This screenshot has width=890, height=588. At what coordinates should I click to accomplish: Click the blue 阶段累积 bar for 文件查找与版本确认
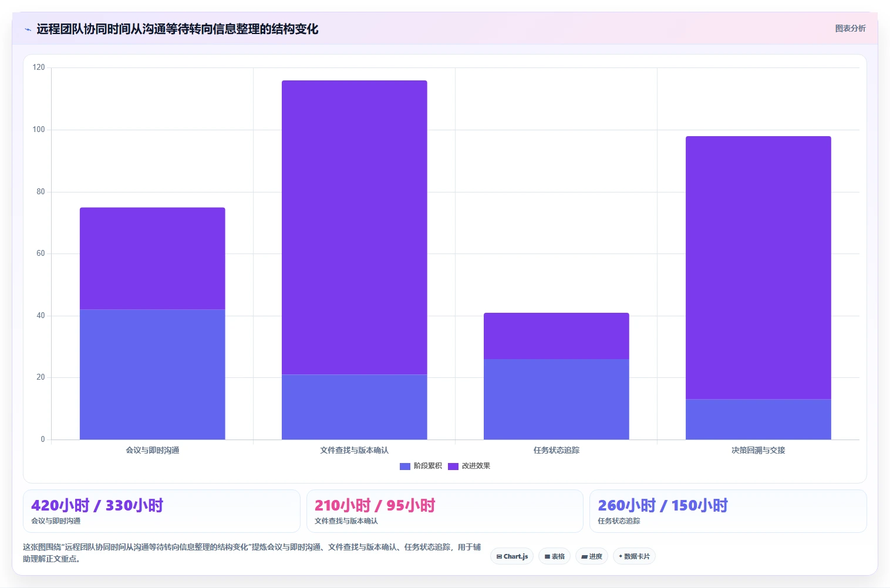(x=355, y=407)
